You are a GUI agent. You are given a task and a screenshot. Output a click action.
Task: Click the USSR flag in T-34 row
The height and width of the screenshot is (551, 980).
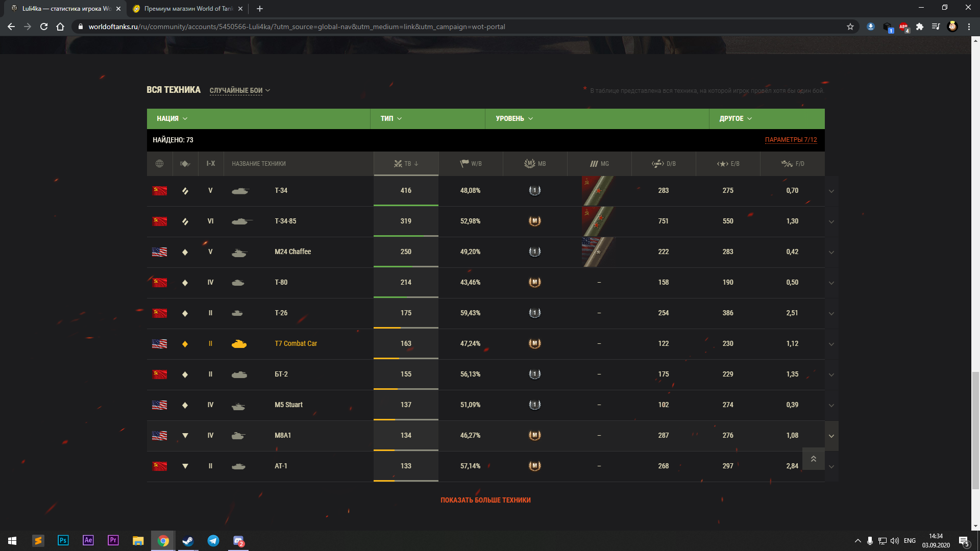(160, 191)
